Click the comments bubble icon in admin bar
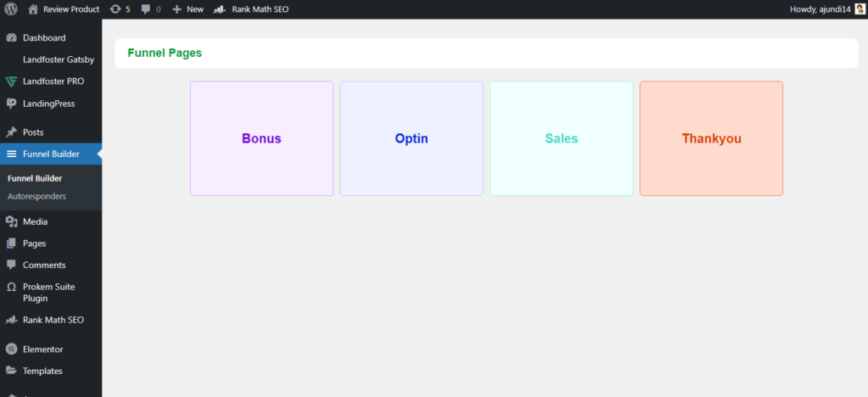The image size is (868, 397). [x=147, y=9]
